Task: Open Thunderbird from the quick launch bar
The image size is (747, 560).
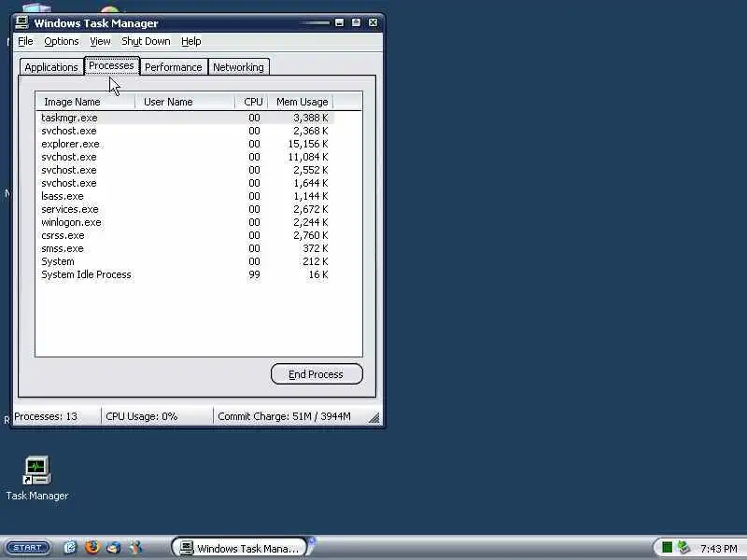Action: (113, 547)
